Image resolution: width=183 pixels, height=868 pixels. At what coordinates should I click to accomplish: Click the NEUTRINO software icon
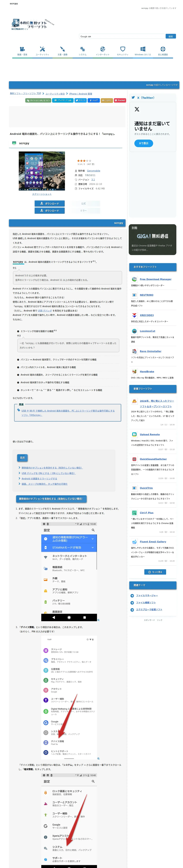134,295
